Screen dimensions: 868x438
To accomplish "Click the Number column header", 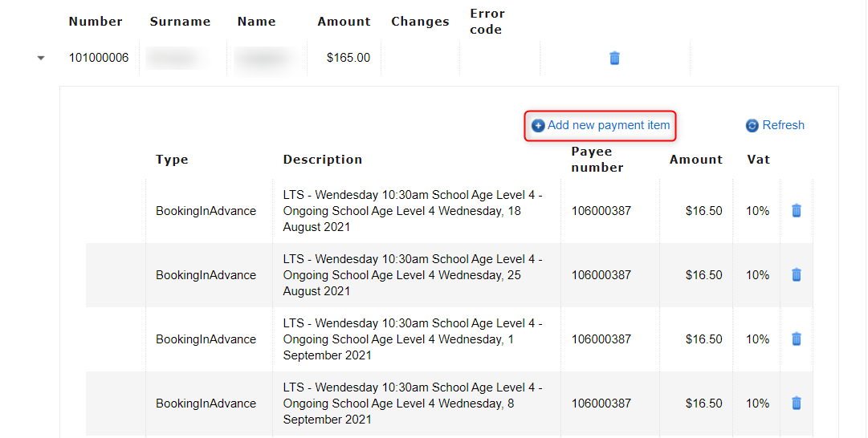I will (96, 22).
